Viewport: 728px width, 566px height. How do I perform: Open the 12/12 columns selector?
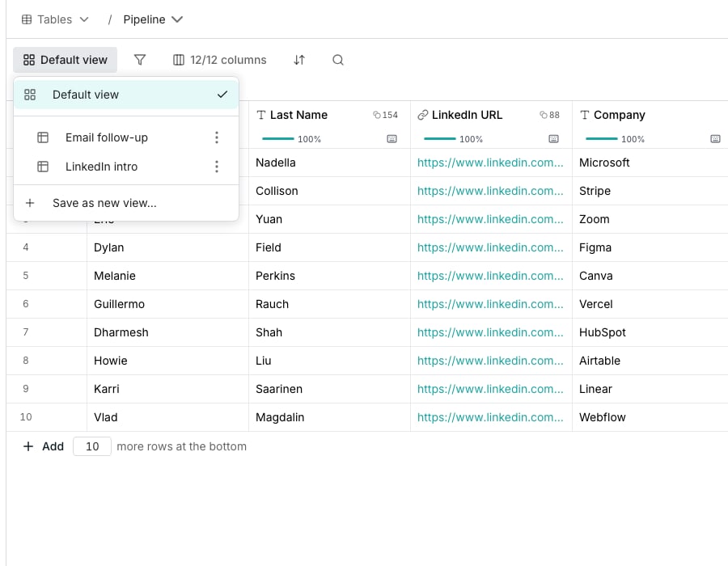point(219,60)
